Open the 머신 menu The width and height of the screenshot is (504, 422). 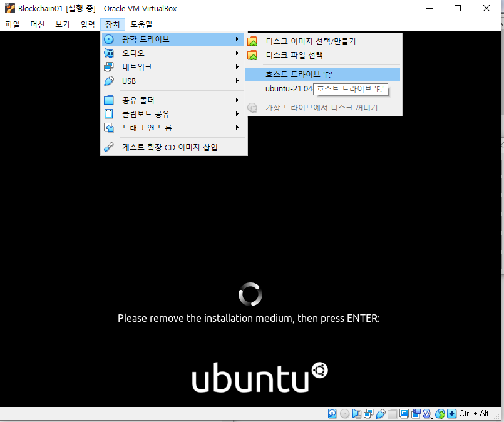[38, 24]
